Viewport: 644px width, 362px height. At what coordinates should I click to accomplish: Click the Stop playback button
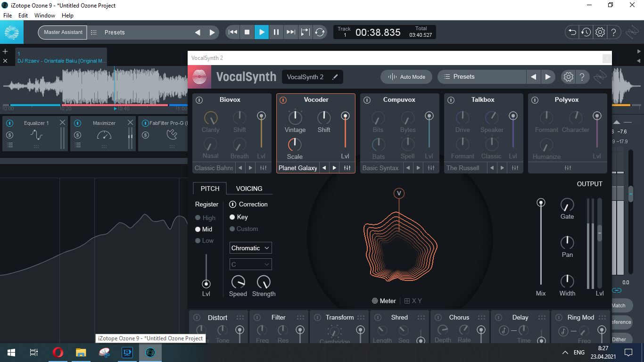click(247, 32)
